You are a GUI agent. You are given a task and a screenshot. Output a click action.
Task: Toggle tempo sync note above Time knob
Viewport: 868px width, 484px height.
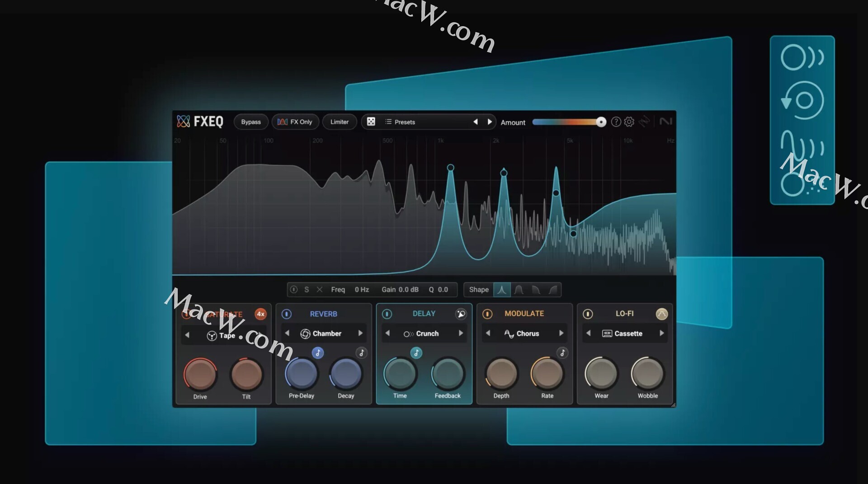(x=416, y=353)
